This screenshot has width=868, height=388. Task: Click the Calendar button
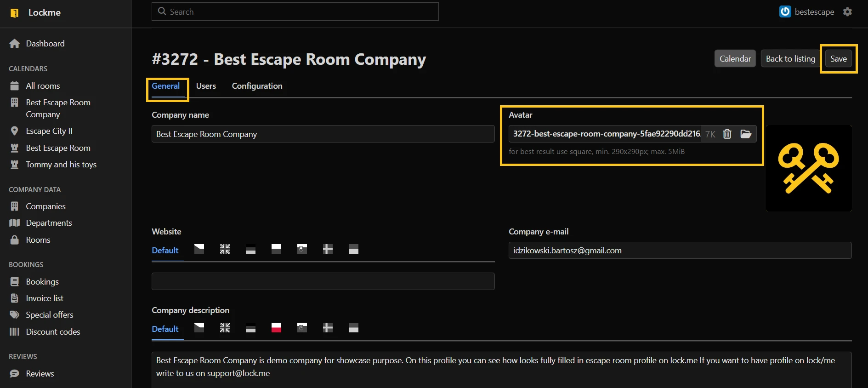pos(735,59)
